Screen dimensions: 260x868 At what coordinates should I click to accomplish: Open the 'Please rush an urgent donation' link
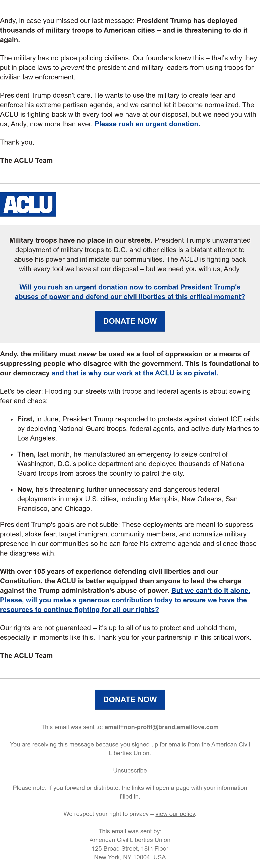147,124
